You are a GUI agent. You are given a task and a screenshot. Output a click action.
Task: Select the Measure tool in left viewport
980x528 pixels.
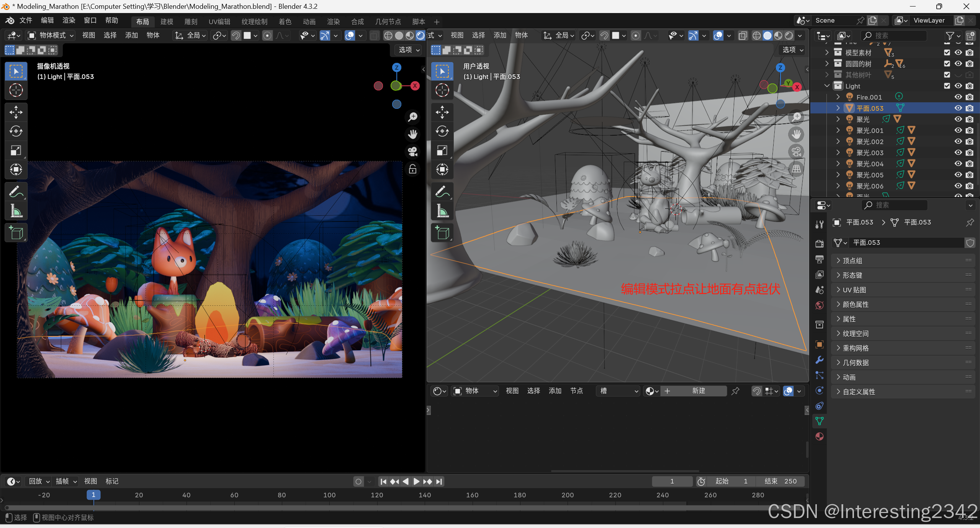tap(16, 211)
